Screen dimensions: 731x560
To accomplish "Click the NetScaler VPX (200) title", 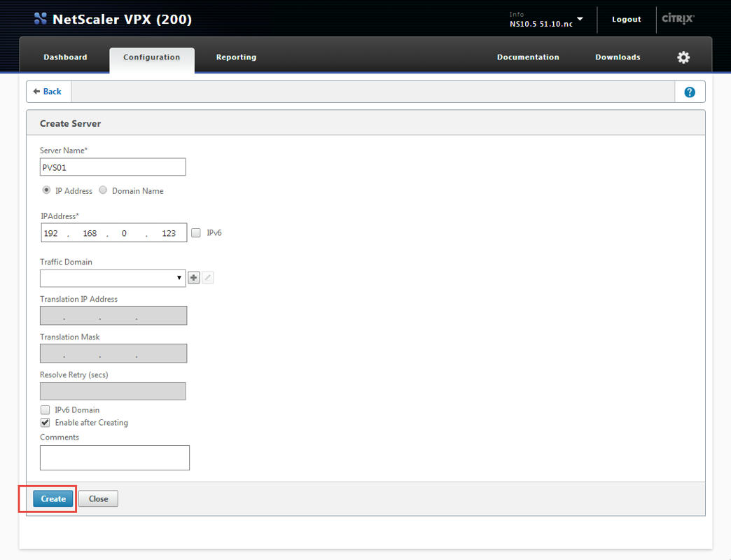I will 122,19.
